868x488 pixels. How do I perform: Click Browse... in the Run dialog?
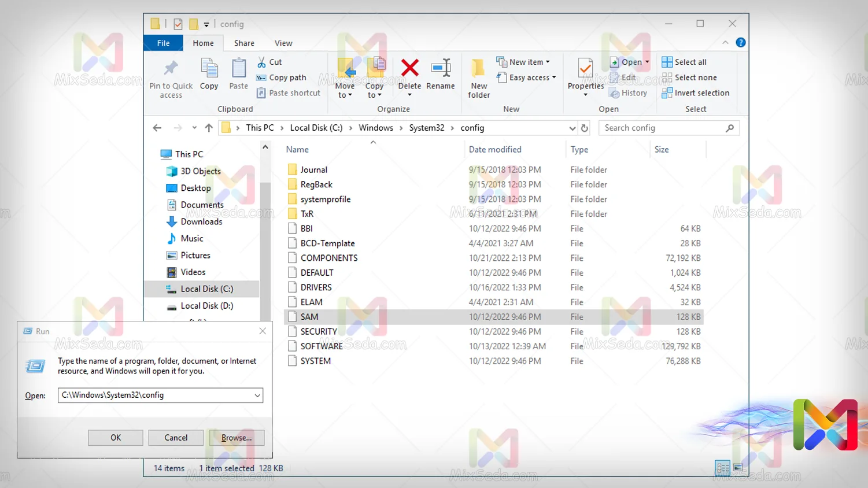point(237,438)
